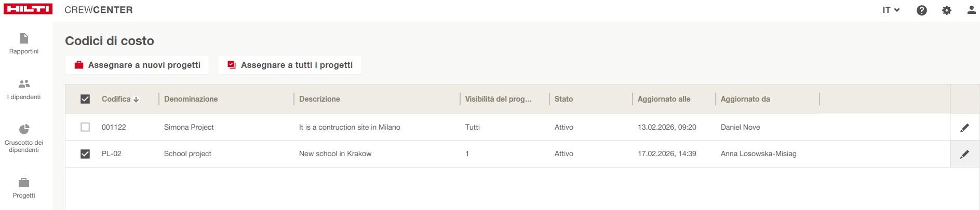Uncheck the PL-02 row checkbox

pyautogui.click(x=85, y=154)
